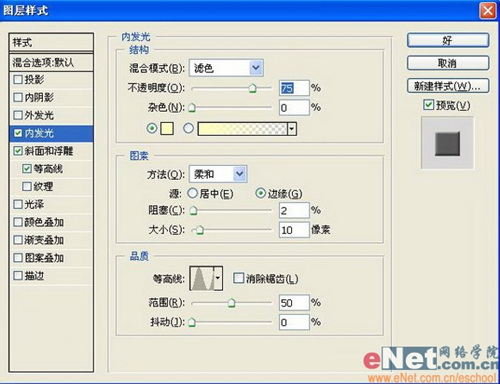
Task: Enable the 内阴影 inner shadow checkbox
Action: tap(18, 97)
